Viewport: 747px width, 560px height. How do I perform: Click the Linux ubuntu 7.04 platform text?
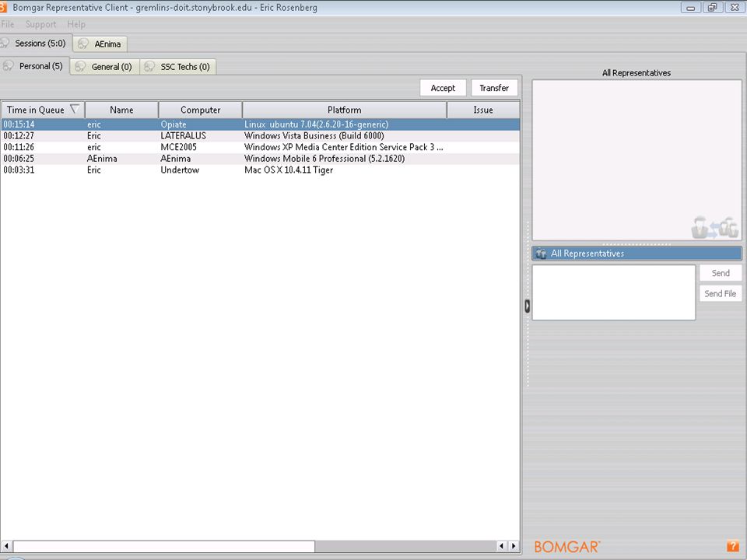[317, 124]
